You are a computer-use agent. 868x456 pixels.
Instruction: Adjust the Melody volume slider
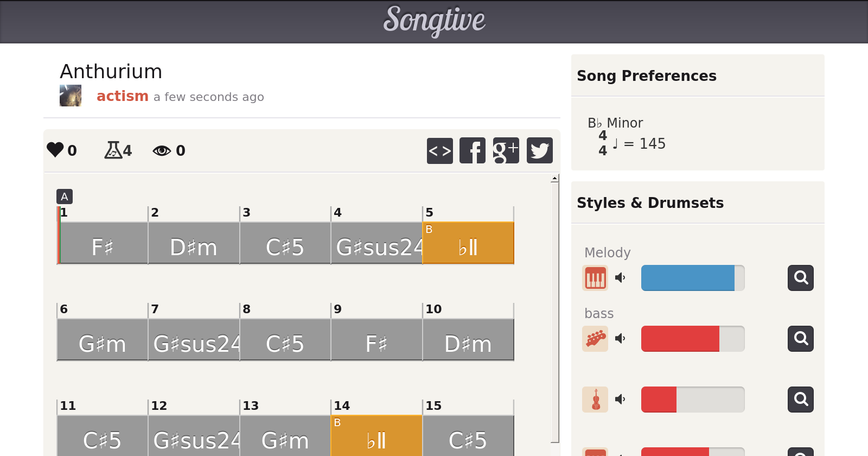point(692,278)
